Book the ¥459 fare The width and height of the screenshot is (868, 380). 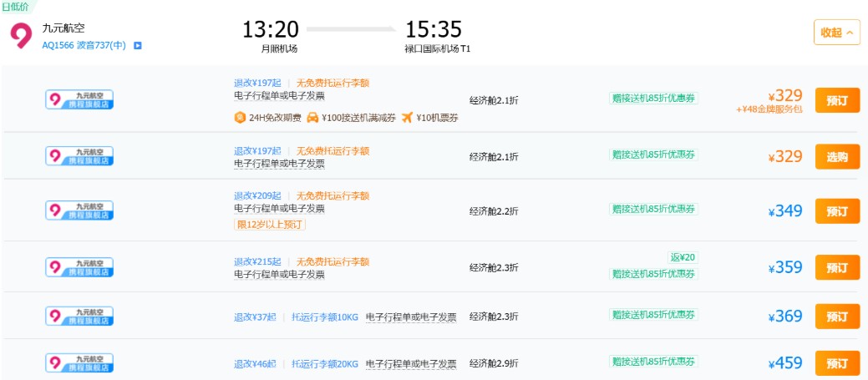click(837, 363)
